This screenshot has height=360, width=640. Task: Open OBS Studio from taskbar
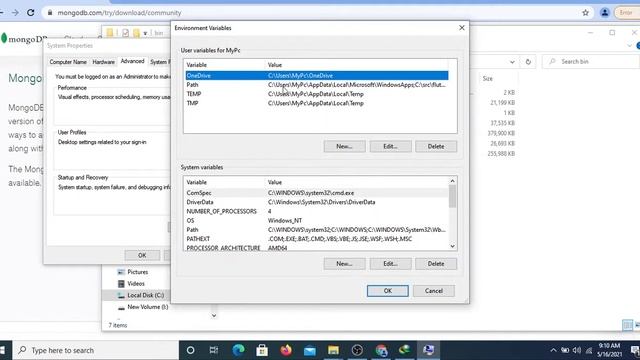(357, 350)
